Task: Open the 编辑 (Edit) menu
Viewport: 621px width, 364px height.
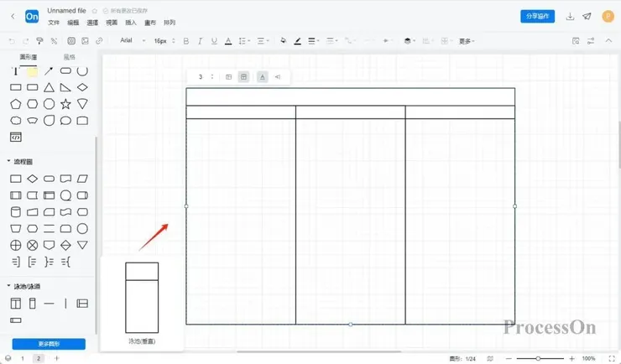Action: (73, 23)
